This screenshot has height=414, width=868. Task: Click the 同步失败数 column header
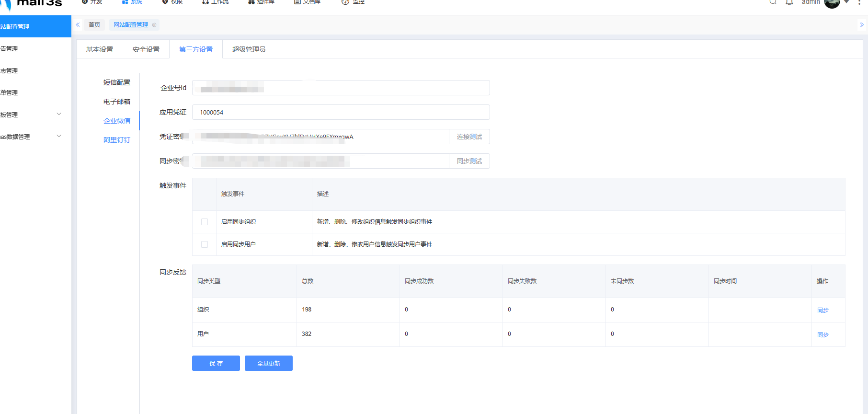tap(554, 281)
